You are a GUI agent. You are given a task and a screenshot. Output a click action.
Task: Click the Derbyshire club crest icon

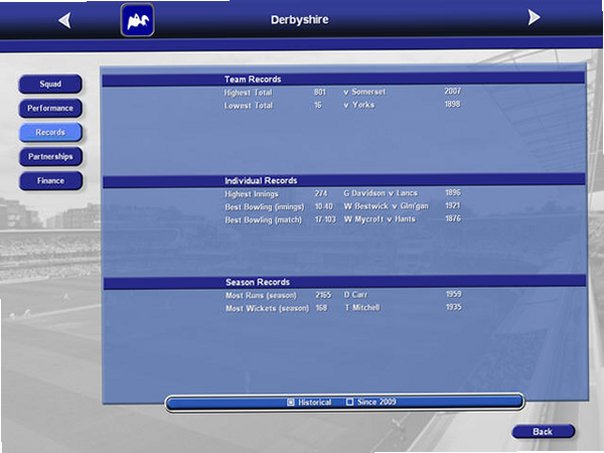pyautogui.click(x=138, y=20)
